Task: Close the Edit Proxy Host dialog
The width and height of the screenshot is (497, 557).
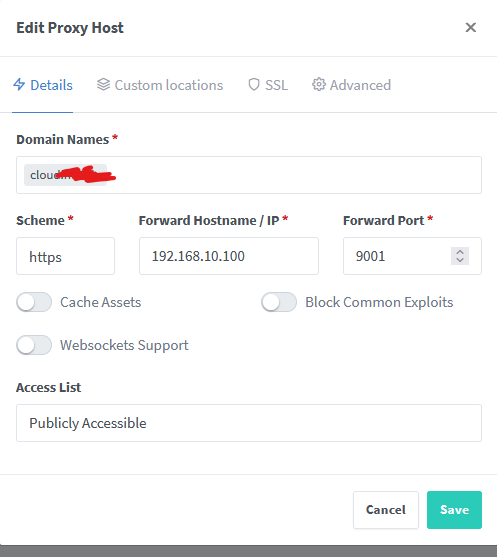Action: coord(471,27)
